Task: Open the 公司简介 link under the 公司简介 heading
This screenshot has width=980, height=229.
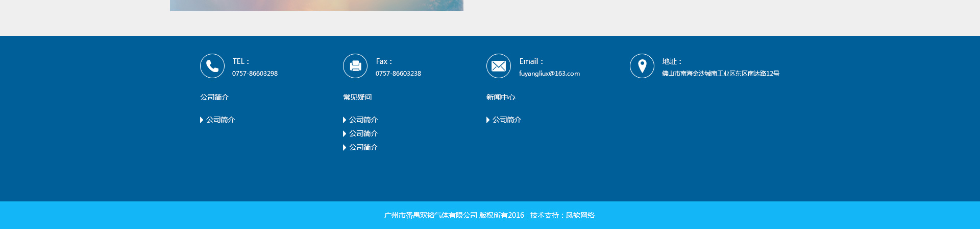Action: [220, 120]
